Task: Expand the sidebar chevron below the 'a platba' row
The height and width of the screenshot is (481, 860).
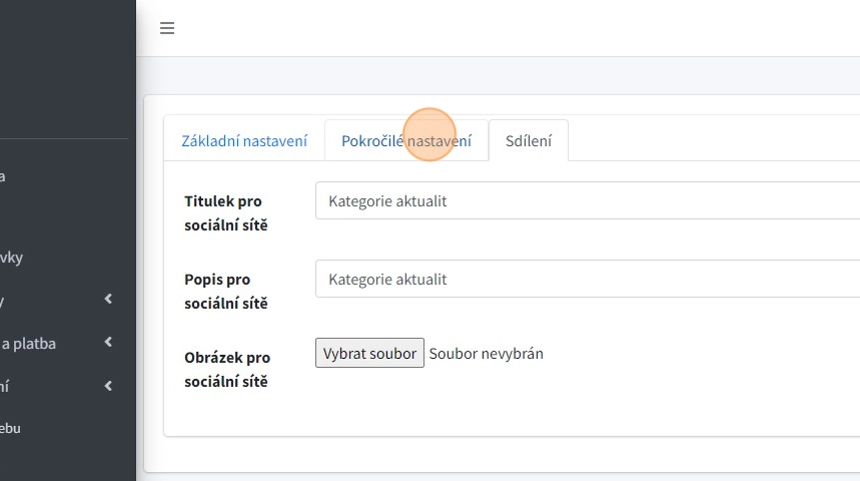Action: click(108, 386)
